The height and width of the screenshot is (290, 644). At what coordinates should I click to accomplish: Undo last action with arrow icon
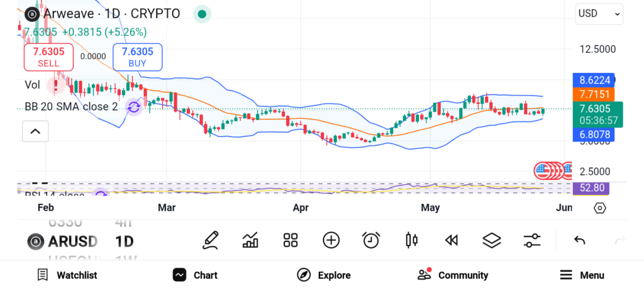coord(579,240)
